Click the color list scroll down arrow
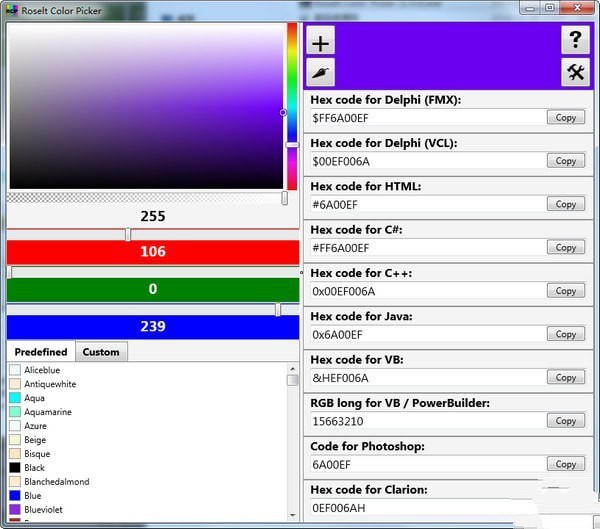The image size is (600, 529). point(293,515)
